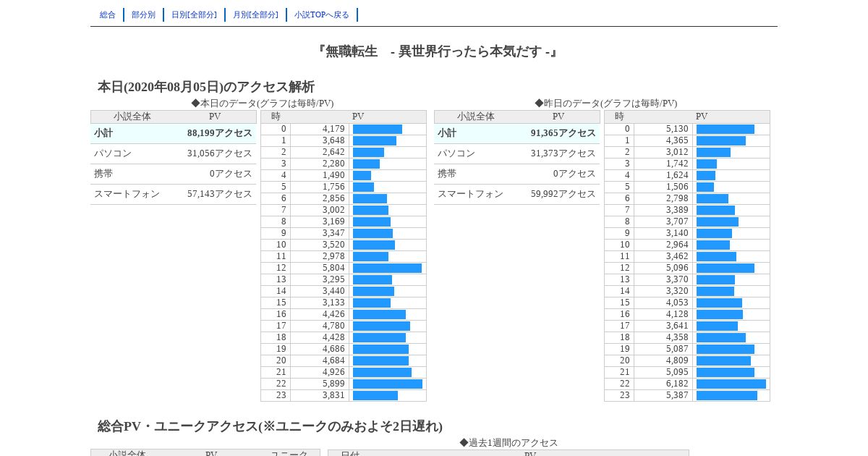Click yesterday's PV value 4,365
Image resolution: width=868 pixels, height=456 pixels.
[677, 140]
